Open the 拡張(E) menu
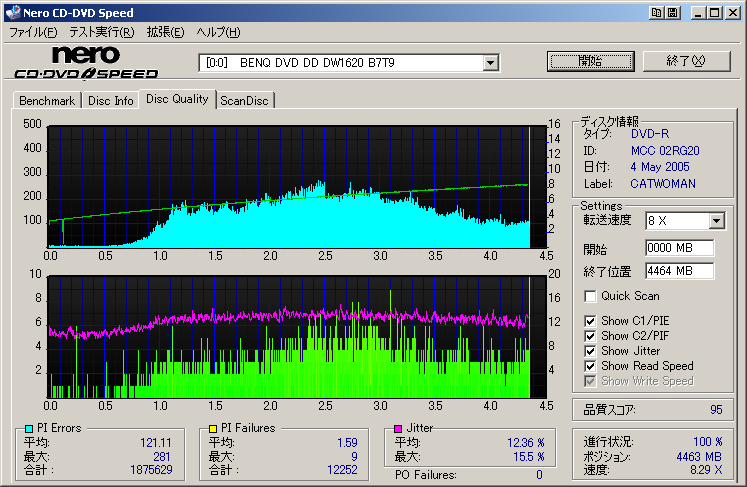The image size is (747, 487). tap(165, 32)
